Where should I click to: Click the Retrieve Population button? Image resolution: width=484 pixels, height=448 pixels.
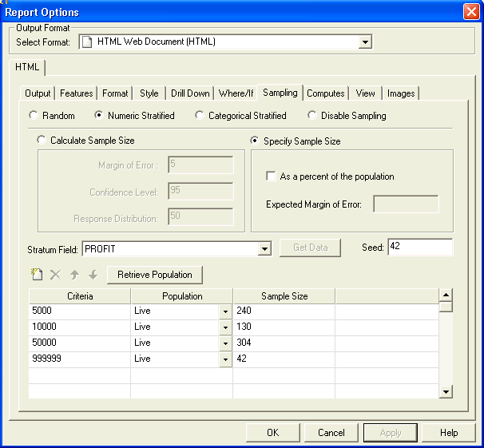tap(155, 275)
